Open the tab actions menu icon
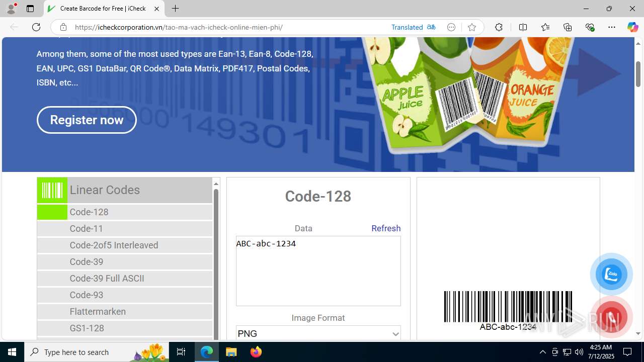This screenshot has height=362, width=644. click(30, 9)
